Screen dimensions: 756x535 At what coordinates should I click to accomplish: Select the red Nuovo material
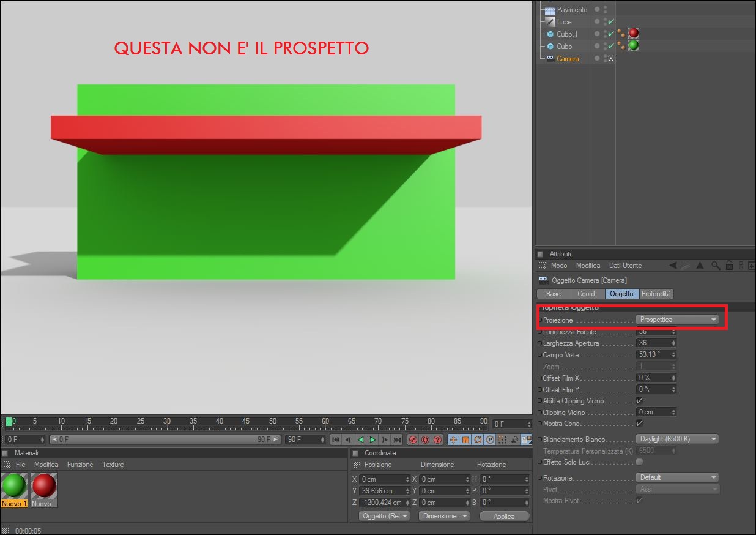43,489
